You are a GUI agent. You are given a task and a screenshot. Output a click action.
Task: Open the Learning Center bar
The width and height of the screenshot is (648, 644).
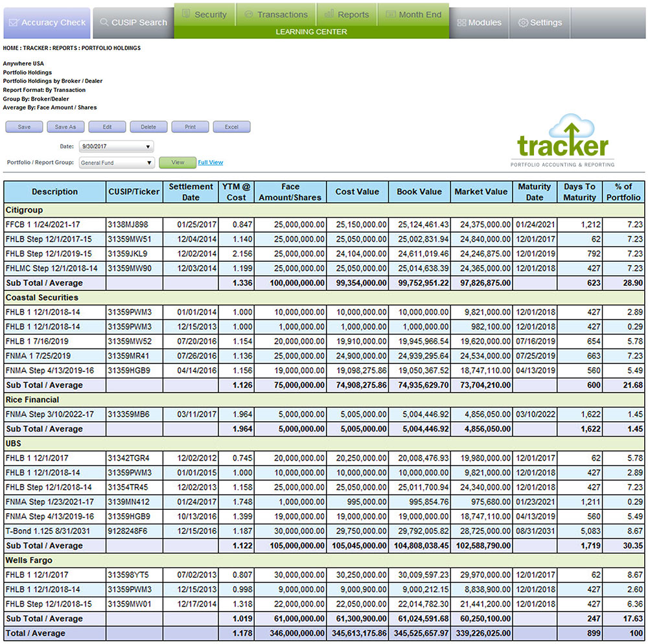(x=311, y=32)
